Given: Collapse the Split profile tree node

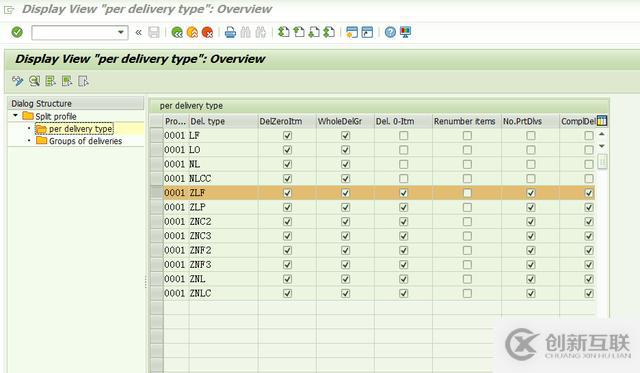Looking at the screenshot, I should 16,116.
